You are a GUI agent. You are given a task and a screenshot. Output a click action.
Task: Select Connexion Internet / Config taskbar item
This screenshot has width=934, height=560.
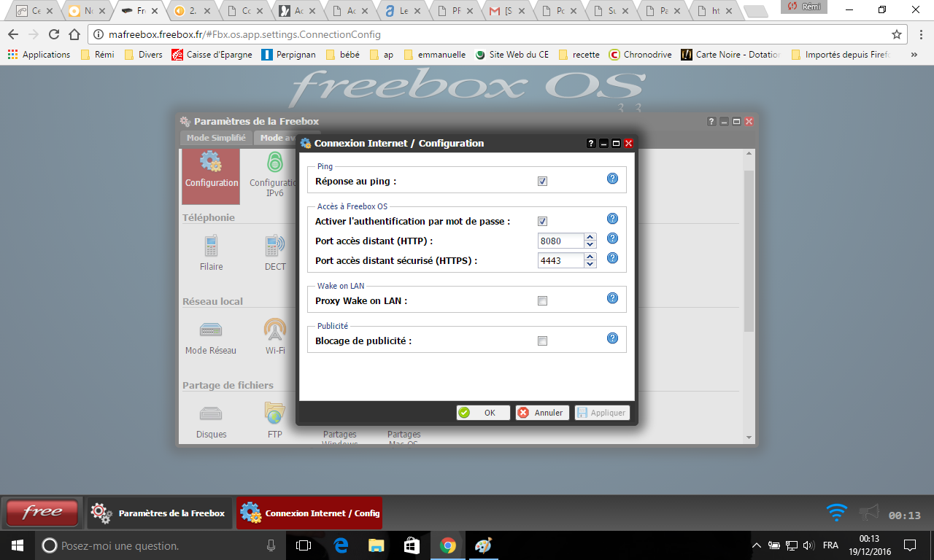309,513
